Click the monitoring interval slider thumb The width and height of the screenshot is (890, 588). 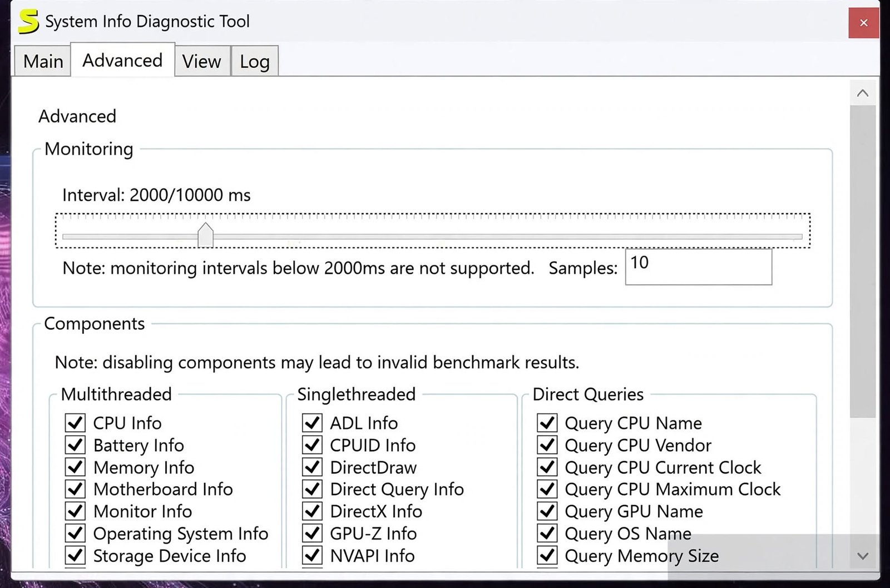[x=205, y=235]
